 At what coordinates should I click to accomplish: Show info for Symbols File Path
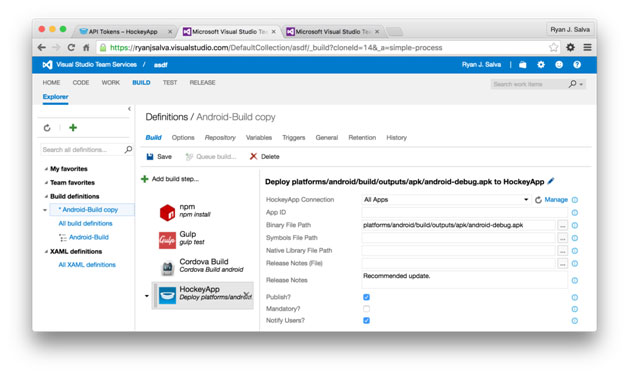click(575, 238)
